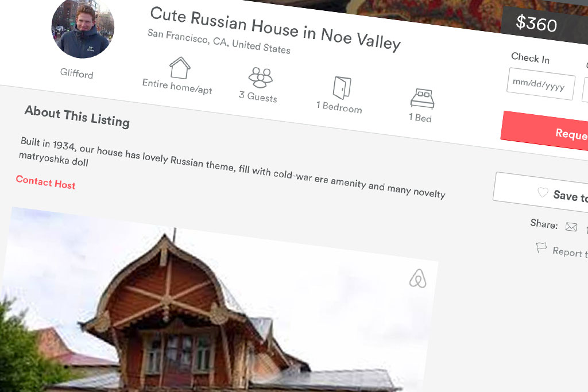
Task: Click the Check In date field
Action: pos(541,84)
